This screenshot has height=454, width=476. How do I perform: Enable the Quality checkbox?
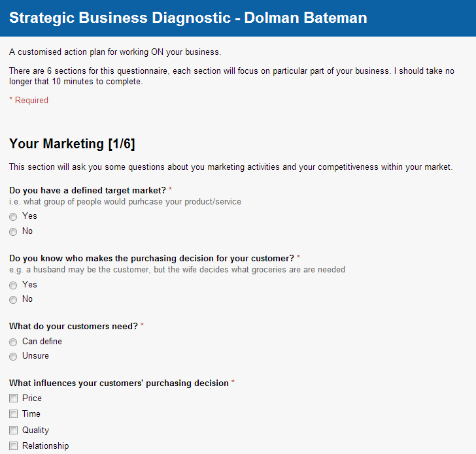tap(13, 430)
